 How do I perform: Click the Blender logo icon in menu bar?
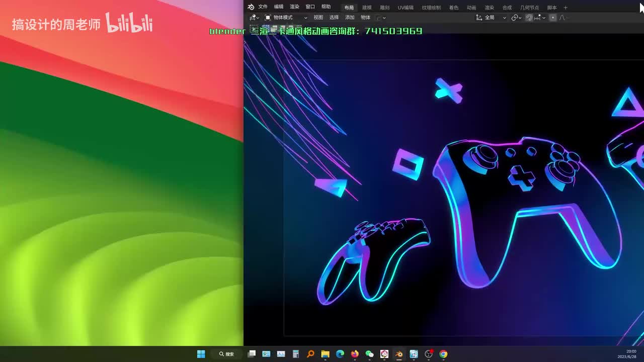251,7
